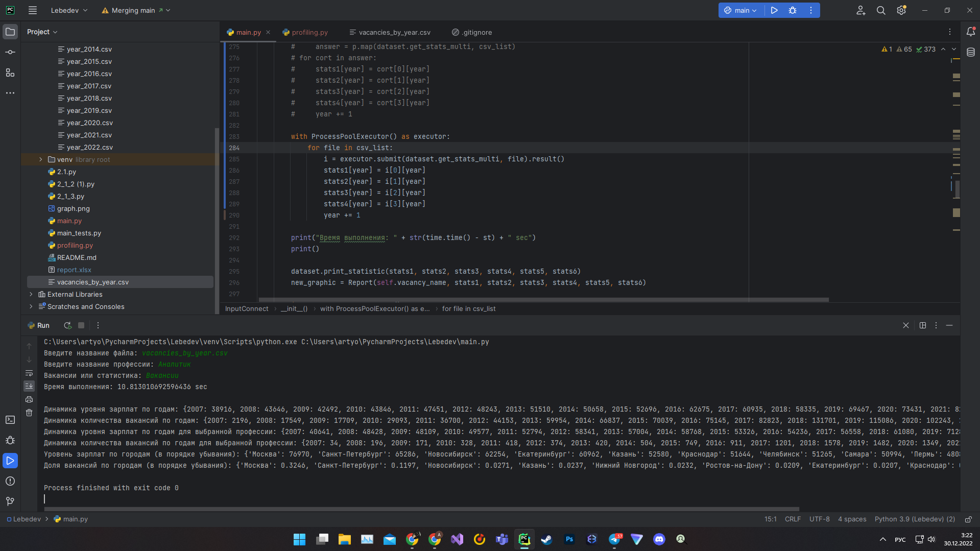Toggle scroll-to-end in the Run console

pyautogui.click(x=29, y=386)
